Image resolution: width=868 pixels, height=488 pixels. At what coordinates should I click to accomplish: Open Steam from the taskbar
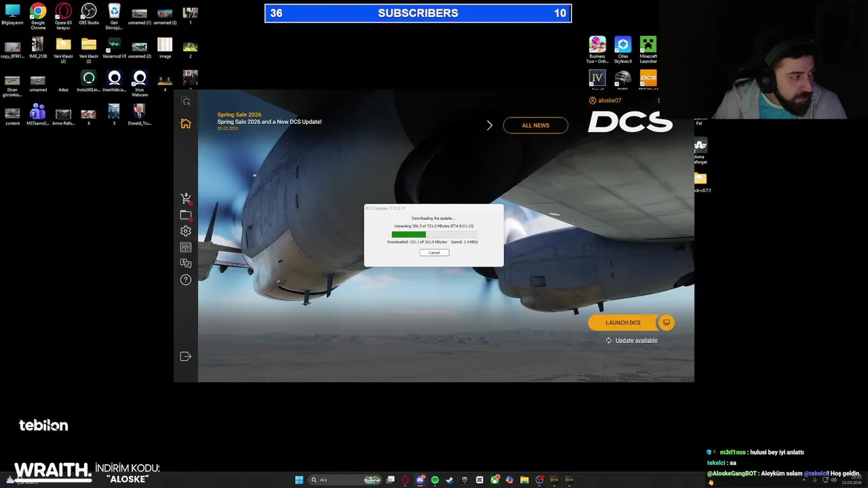pos(450,480)
